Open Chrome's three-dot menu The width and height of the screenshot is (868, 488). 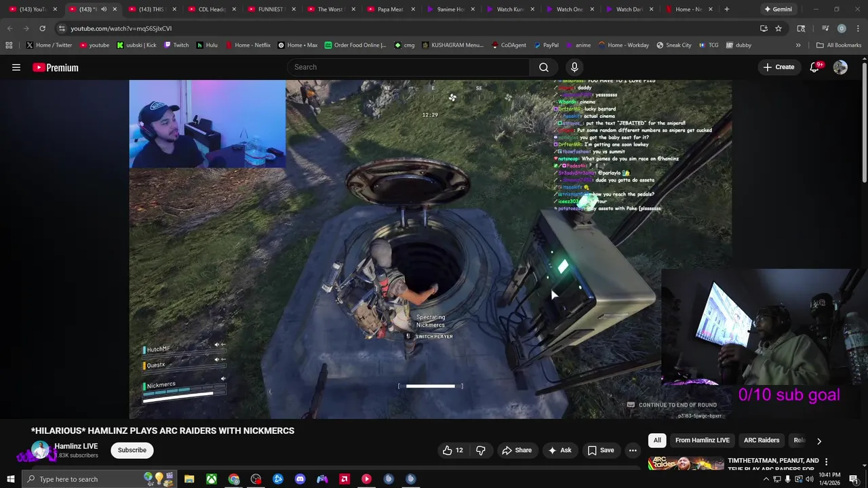858,28
